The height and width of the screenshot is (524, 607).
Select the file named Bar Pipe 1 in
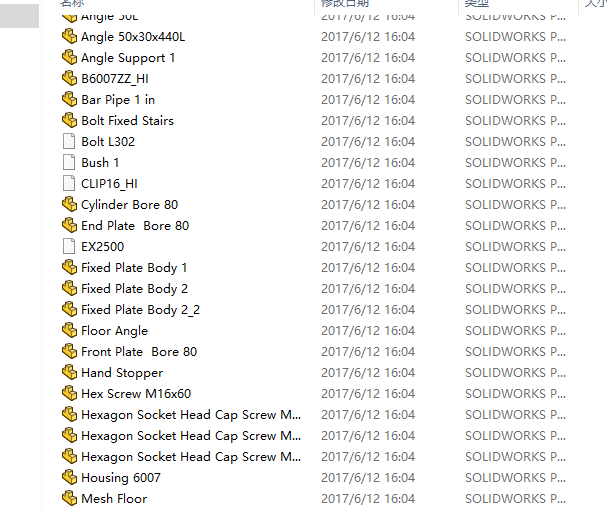click(x=118, y=100)
